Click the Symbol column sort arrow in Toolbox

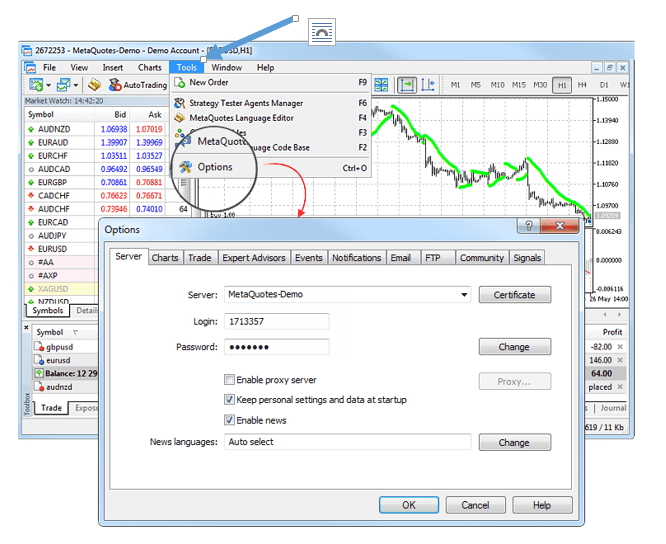point(76,333)
